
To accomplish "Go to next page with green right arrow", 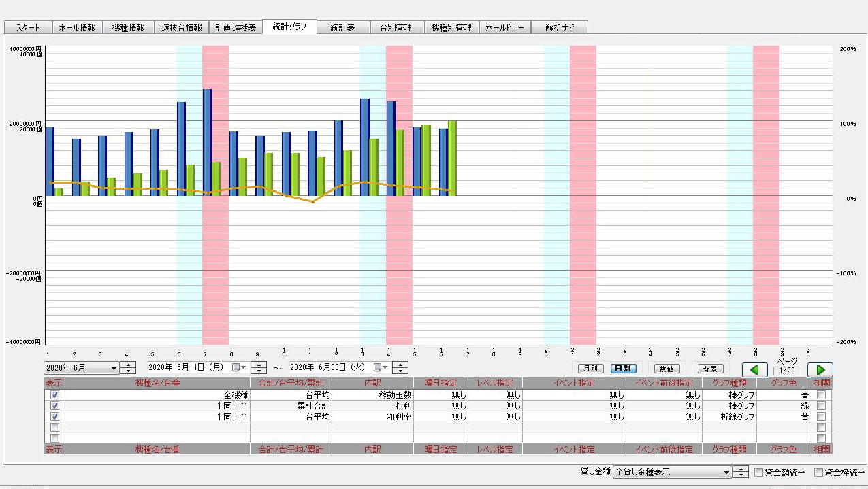I will click(820, 370).
